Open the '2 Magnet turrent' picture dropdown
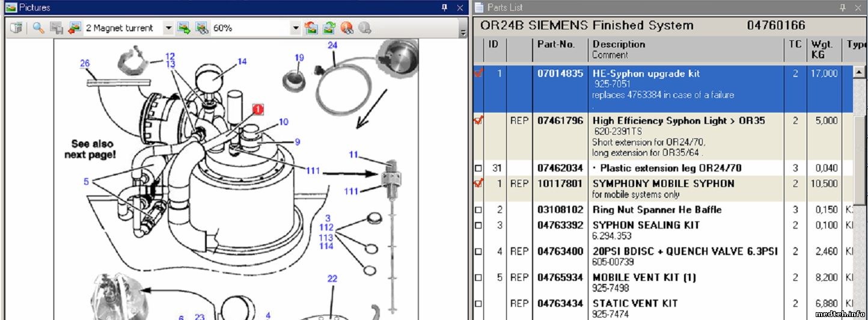Screen dimensions: 868x320 (168, 28)
